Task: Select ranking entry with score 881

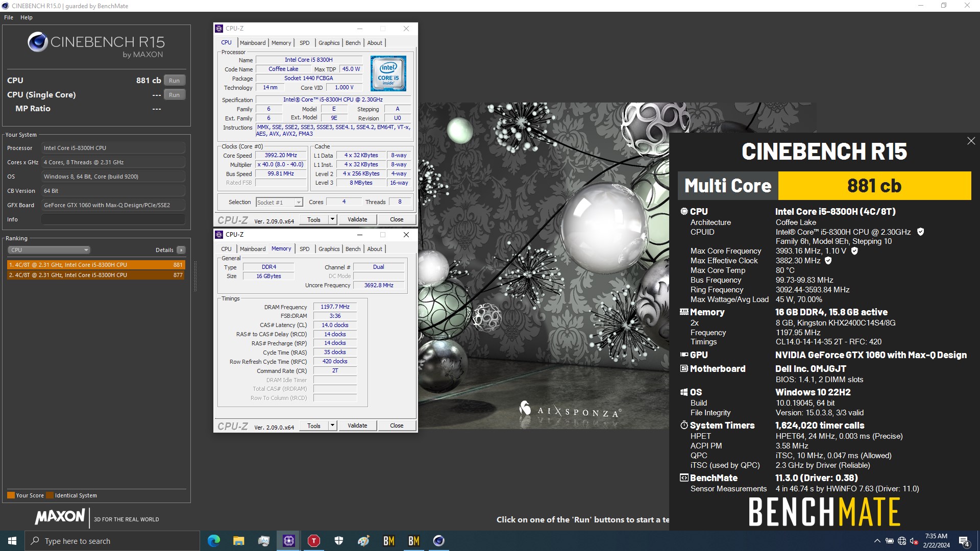Action: click(96, 265)
